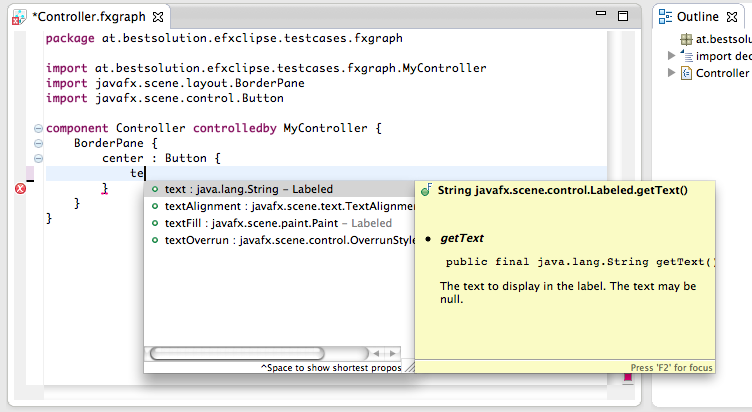Click the controlledby keyword
The height and width of the screenshot is (412, 752).
click(235, 128)
